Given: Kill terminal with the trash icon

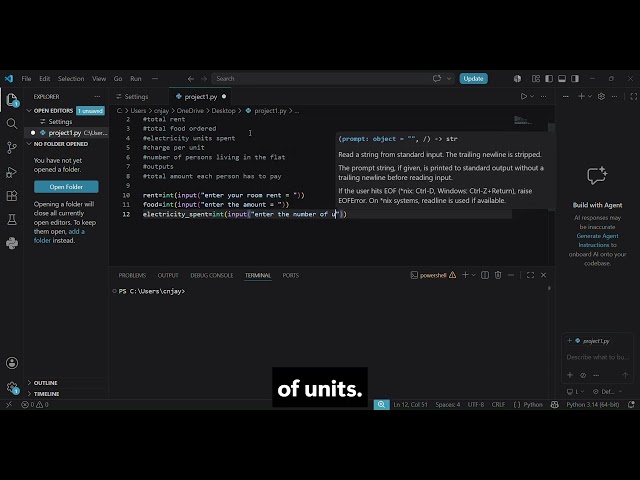Looking at the screenshot, I should [498, 275].
